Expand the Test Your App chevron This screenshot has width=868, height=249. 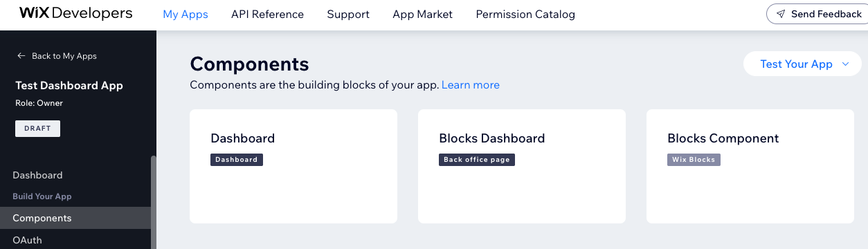(845, 64)
